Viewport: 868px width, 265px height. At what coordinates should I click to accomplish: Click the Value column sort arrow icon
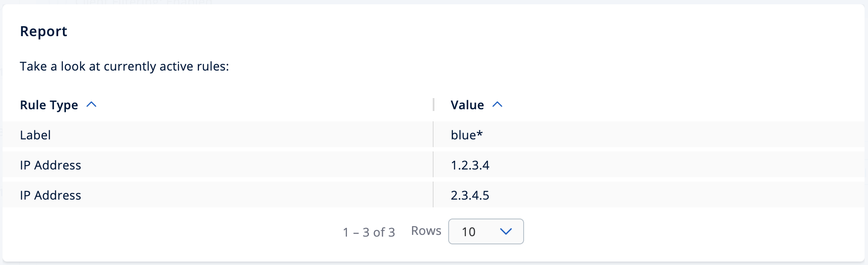497,105
